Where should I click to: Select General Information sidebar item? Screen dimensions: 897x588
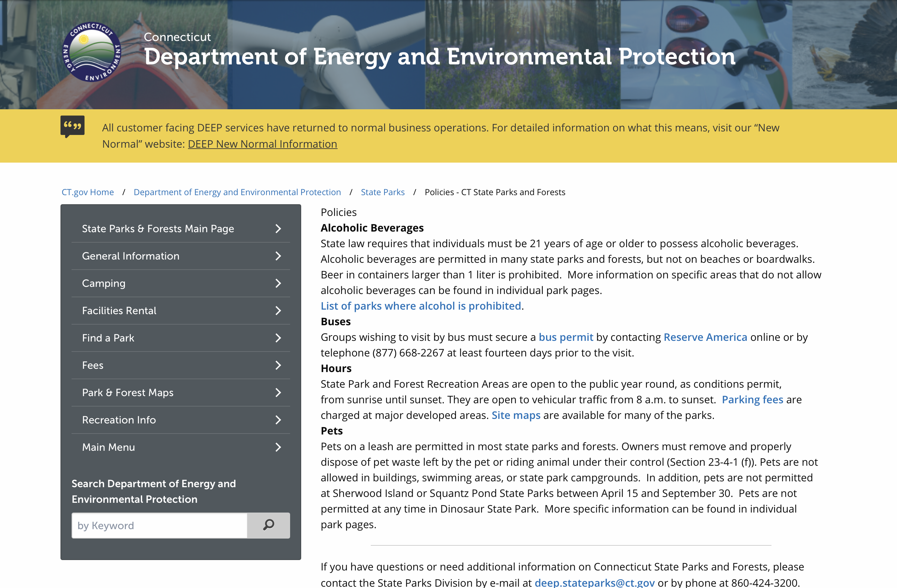(131, 256)
